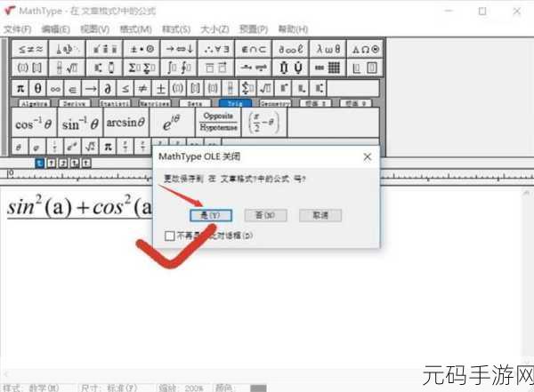Expand the summation templates palette
Viewport: 534px width, 392px height.
[x=142, y=68]
